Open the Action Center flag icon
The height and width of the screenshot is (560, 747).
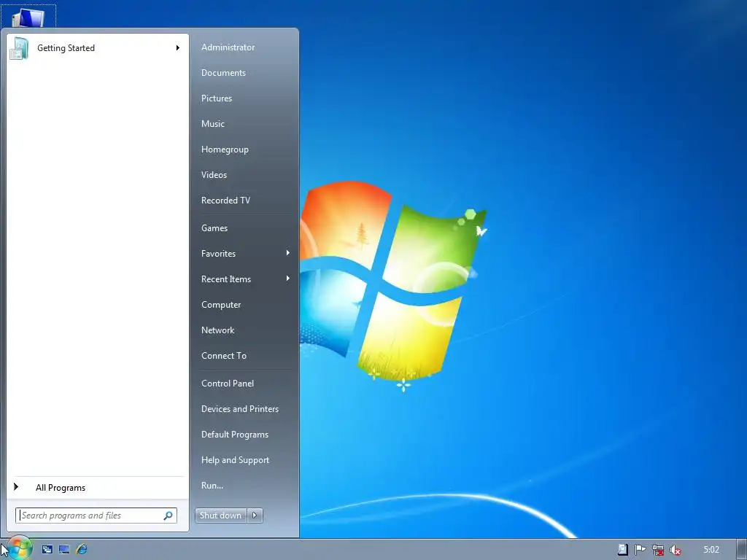(640, 550)
